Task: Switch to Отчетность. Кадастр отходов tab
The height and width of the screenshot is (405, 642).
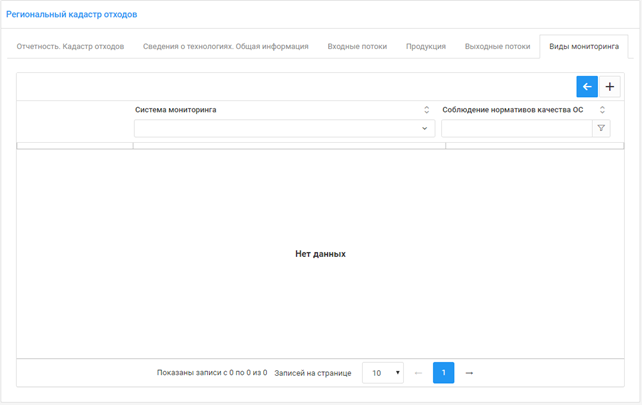Action: pos(70,47)
